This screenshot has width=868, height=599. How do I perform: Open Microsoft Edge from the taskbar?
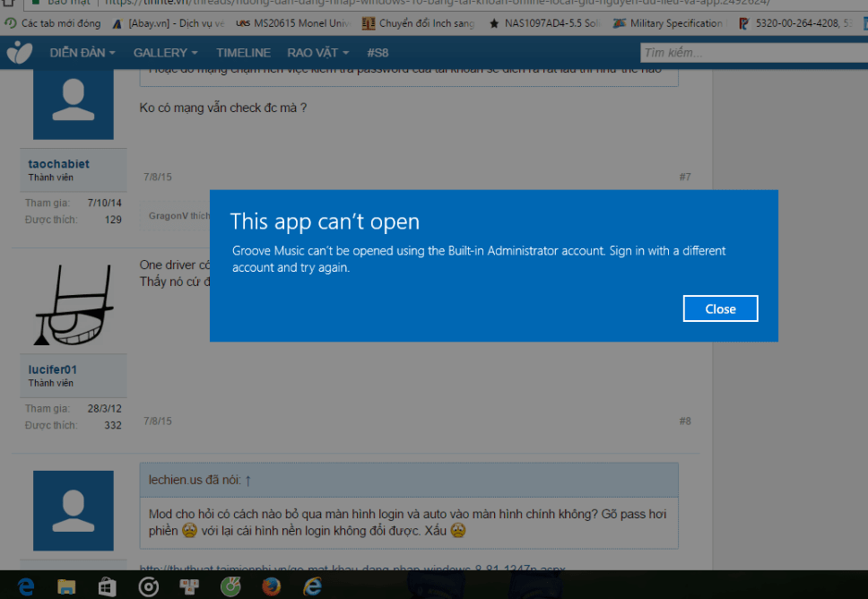(x=26, y=586)
